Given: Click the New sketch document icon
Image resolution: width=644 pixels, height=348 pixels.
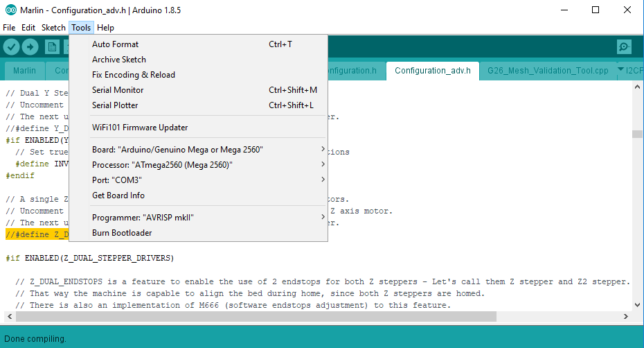Looking at the screenshot, I should click(x=52, y=47).
